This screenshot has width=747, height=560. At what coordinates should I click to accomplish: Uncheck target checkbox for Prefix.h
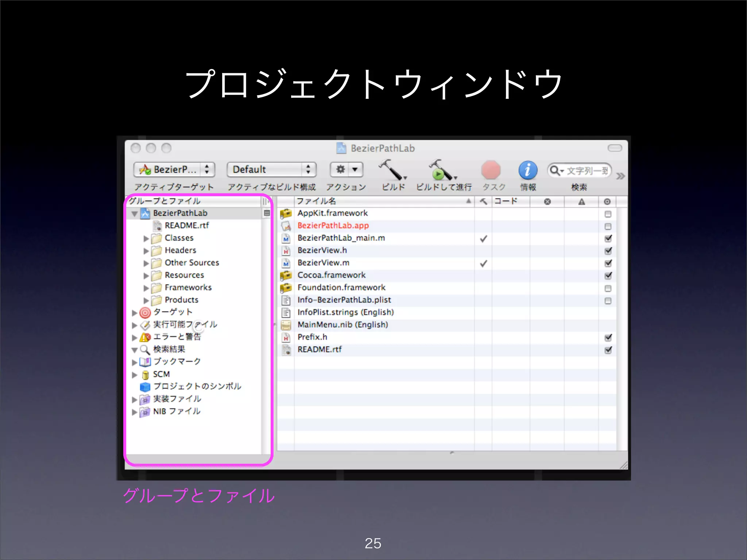tap(608, 338)
